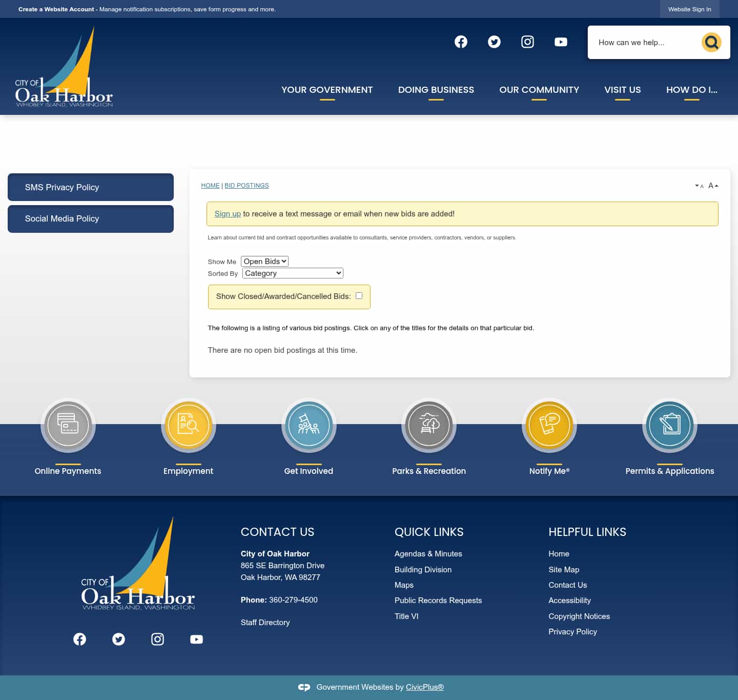Click the Permits & Applications label link

670,471
